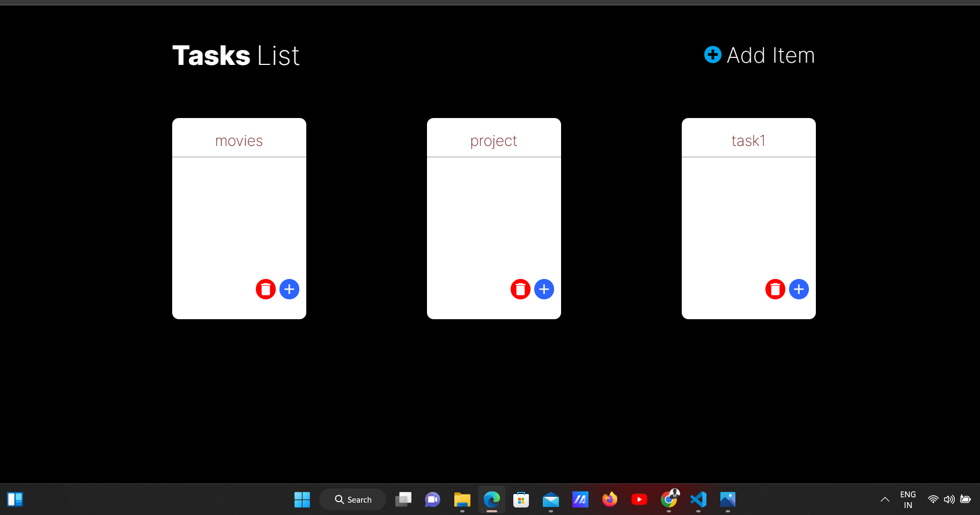Delete the project card with its trash icon
The image size is (980, 515).
pyautogui.click(x=520, y=289)
